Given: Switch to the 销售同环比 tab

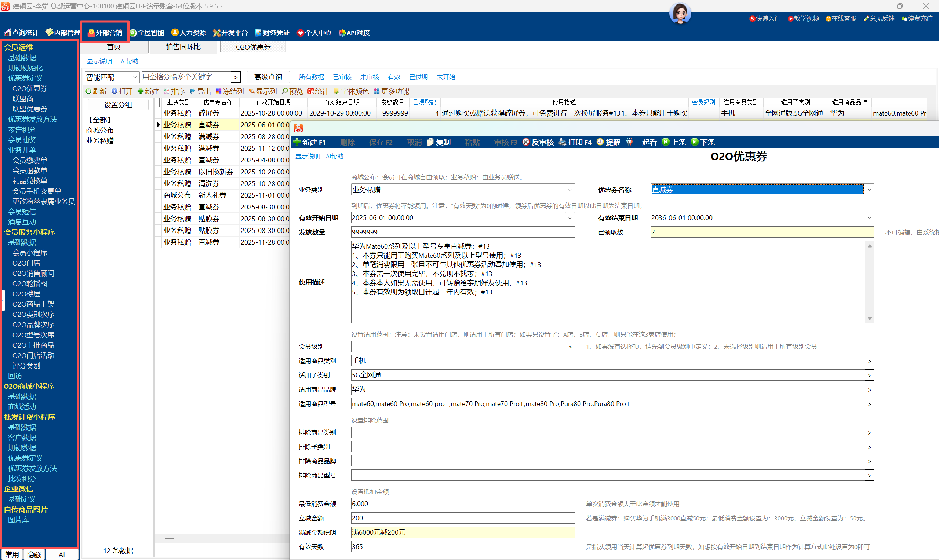Looking at the screenshot, I should (183, 47).
